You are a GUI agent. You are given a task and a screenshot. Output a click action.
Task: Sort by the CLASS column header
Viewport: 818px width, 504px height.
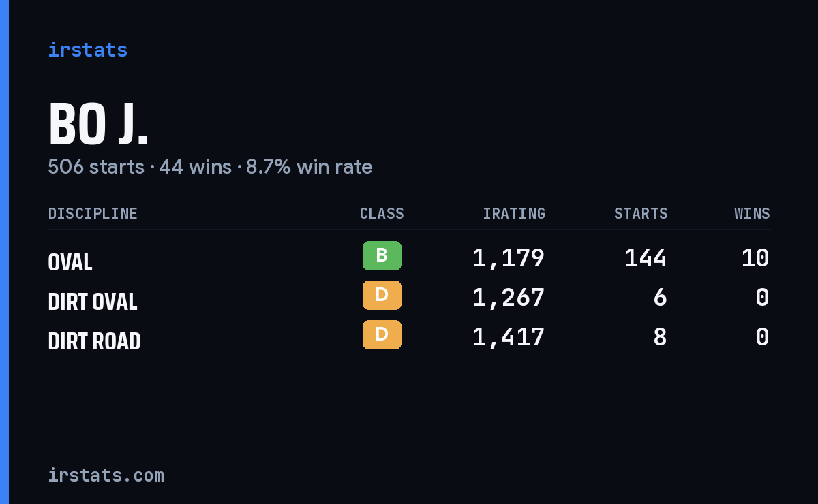(382, 214)
